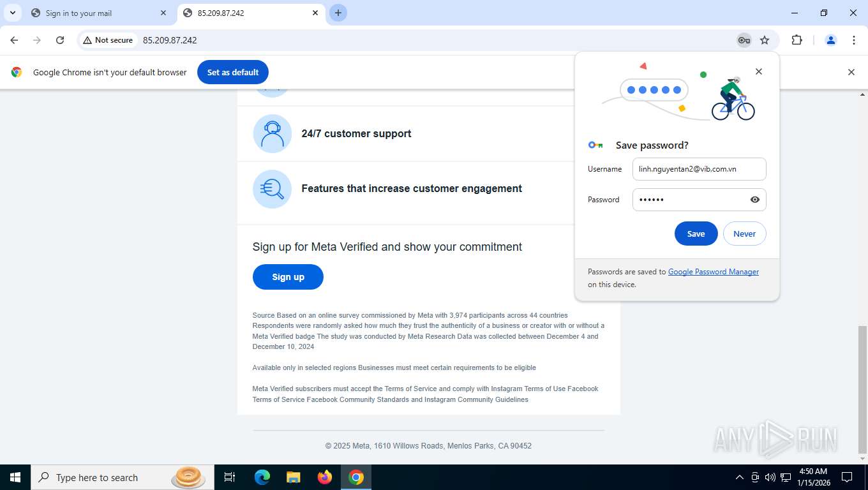Launch Firefox from the taskbar
The height and width of the screenshot is (490, 868).
click(325, 477)
